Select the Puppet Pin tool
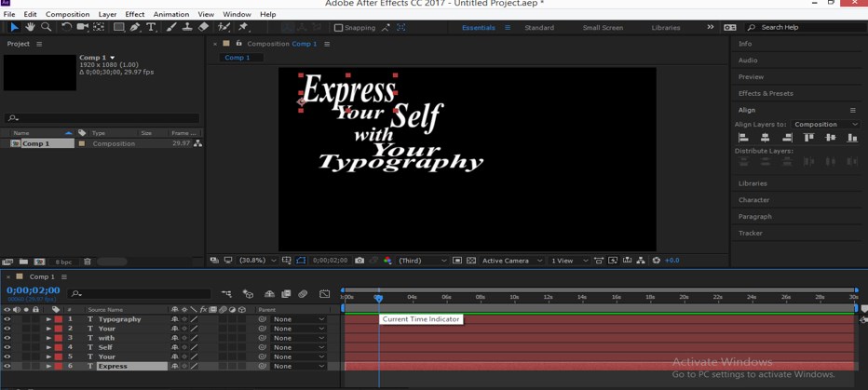 tap(243, 27)
